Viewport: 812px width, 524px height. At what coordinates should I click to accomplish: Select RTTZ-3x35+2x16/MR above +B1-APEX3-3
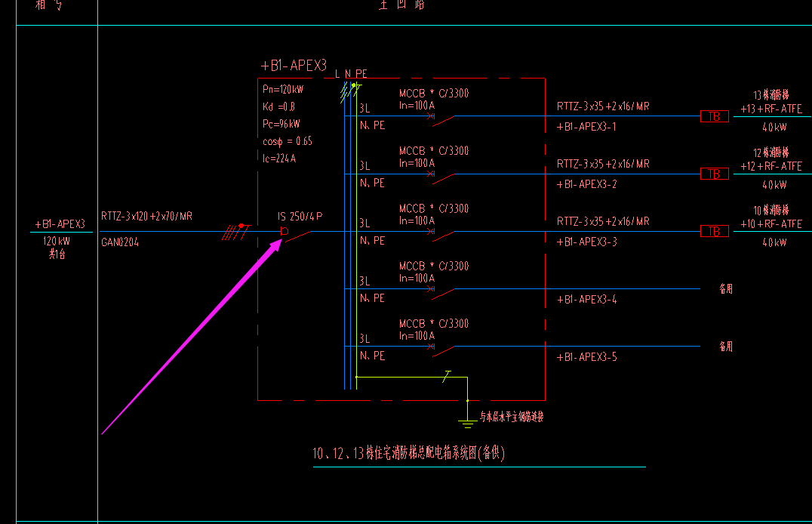603,221
